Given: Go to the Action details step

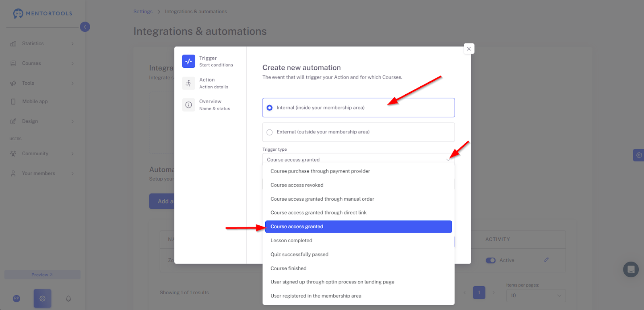Looking at the screenshot, I should (x=213, y=83).
